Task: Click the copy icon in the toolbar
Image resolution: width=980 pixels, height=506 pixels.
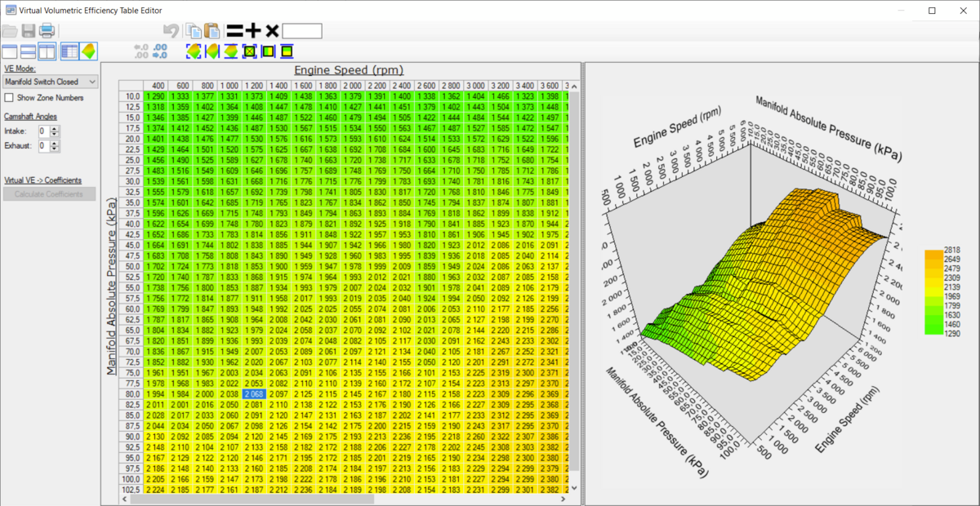Action: (194, 31)
